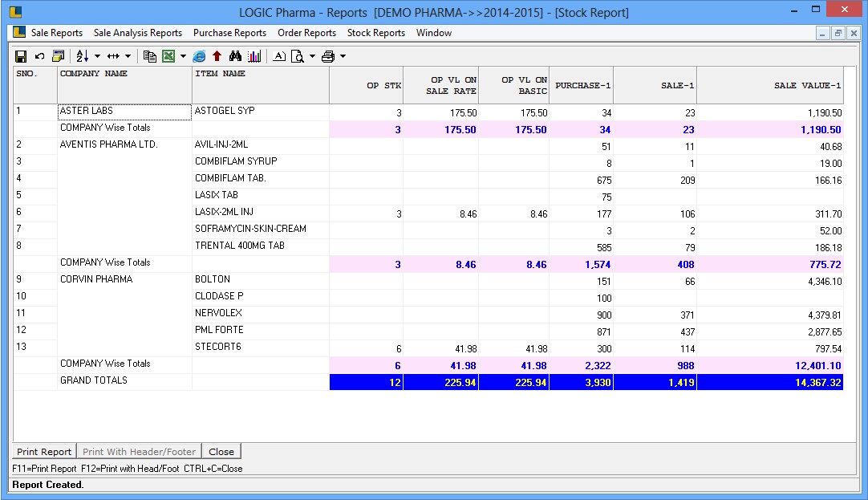This screenshot has height=500, width=868.
Task: Open the printer dropdown arrow
Action: click(x=343, y=56)
